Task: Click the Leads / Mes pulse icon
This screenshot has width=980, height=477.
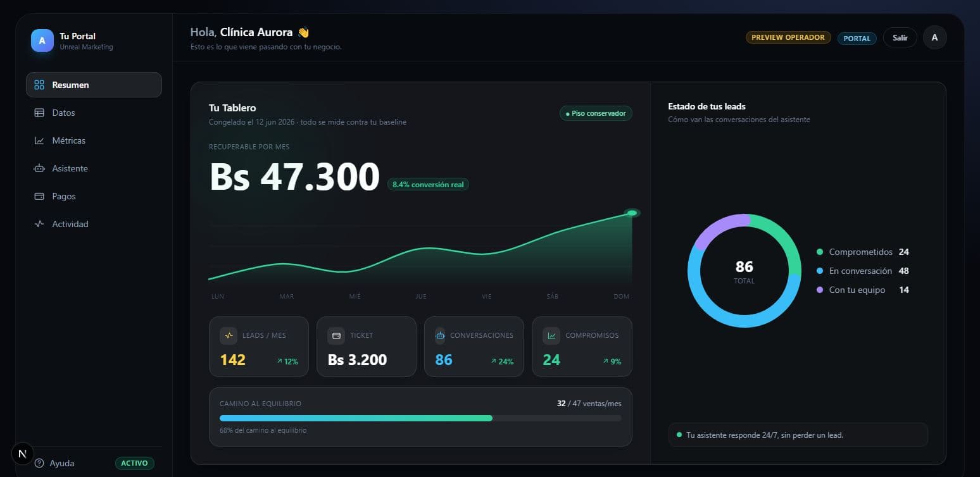Action: pos(229,335)
